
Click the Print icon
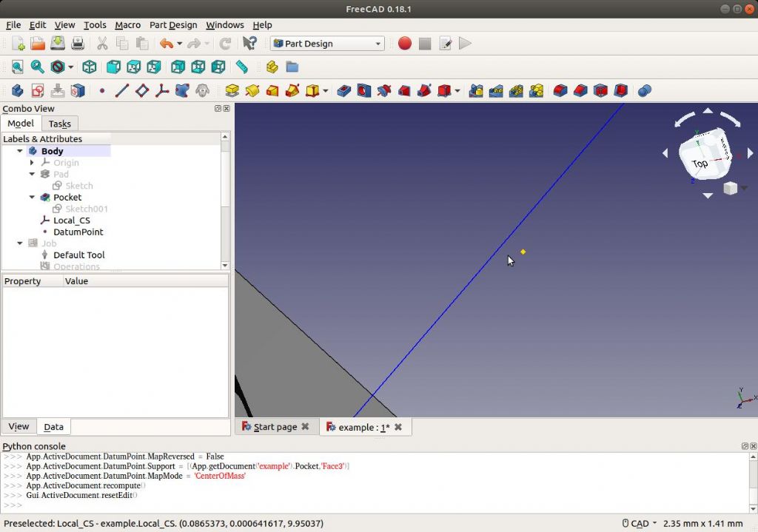77,44
